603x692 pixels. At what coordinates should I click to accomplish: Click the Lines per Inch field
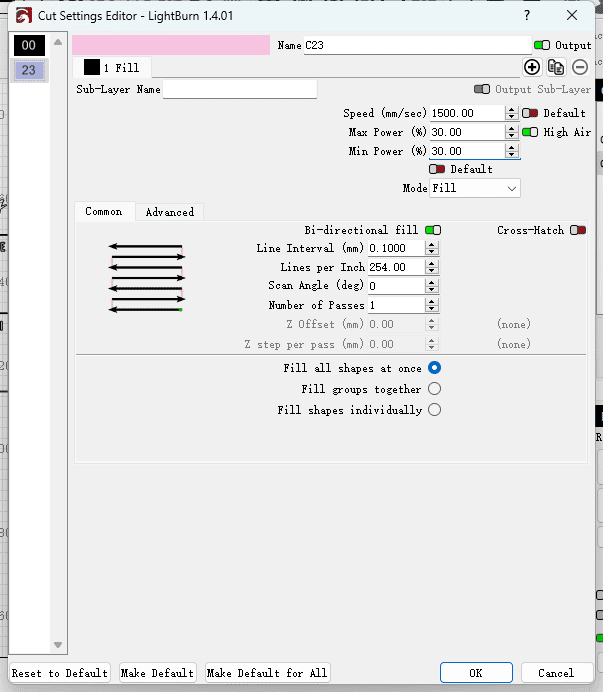(x=396, y=267)
